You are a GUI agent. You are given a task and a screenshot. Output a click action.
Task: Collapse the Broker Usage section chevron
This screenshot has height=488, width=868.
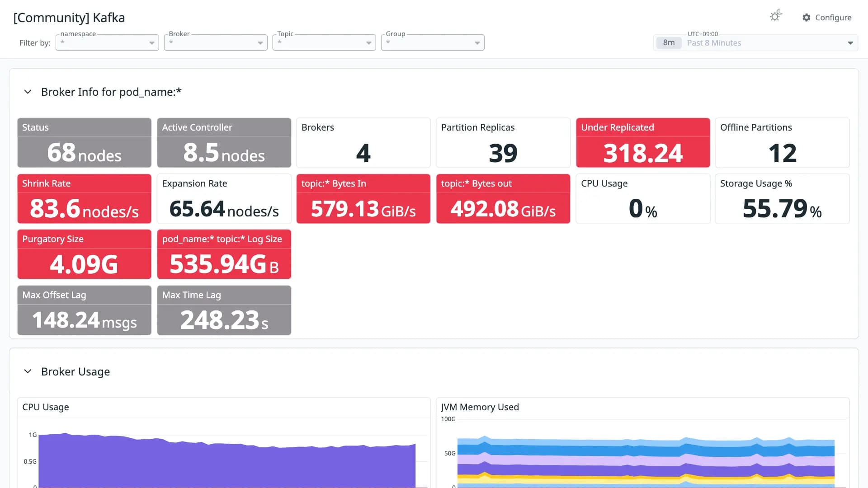[28, 371]
